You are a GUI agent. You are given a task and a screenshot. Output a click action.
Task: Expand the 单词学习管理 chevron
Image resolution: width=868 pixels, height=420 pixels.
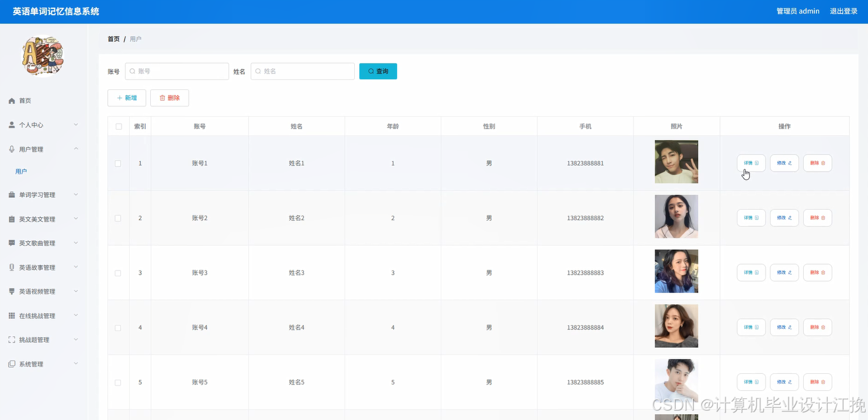(x=76, y=195)
